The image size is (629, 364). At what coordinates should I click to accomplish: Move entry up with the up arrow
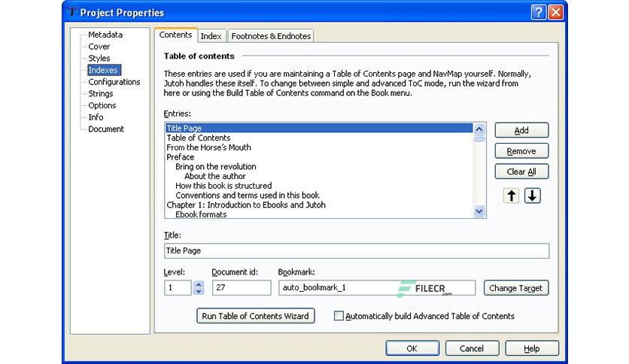tap(511, 196)
